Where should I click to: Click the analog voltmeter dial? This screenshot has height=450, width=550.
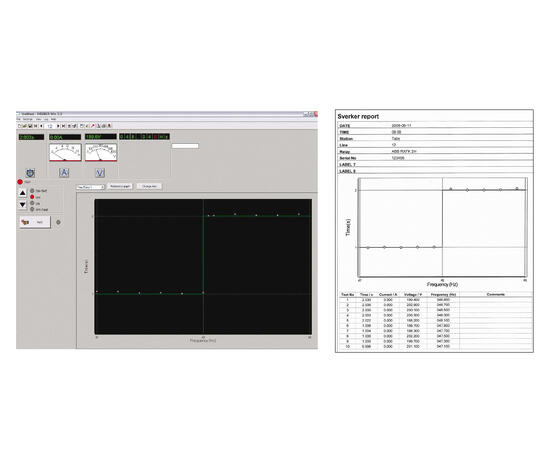point(101,152)
